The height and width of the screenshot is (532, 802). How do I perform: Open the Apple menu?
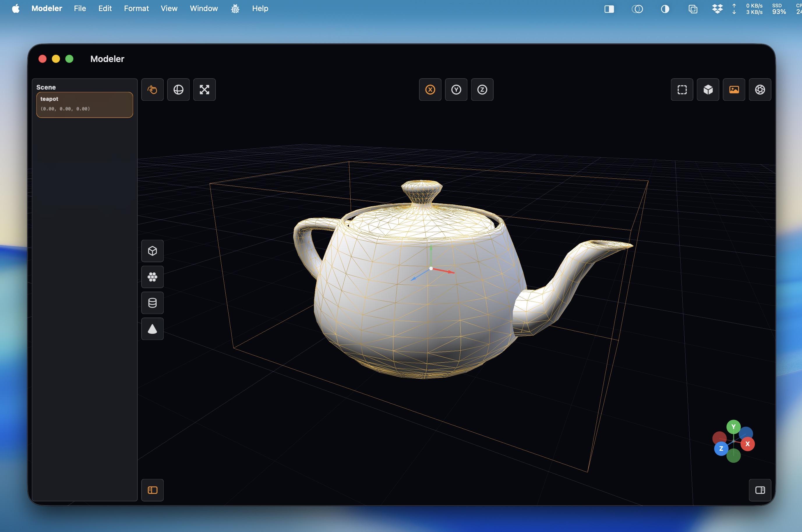coord(16,8)
